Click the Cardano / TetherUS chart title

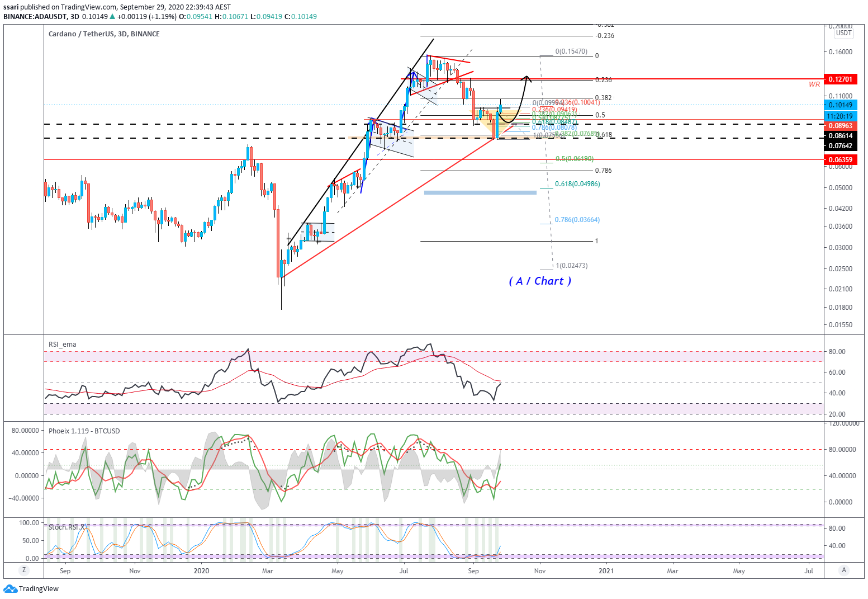[x=104, y=34]
